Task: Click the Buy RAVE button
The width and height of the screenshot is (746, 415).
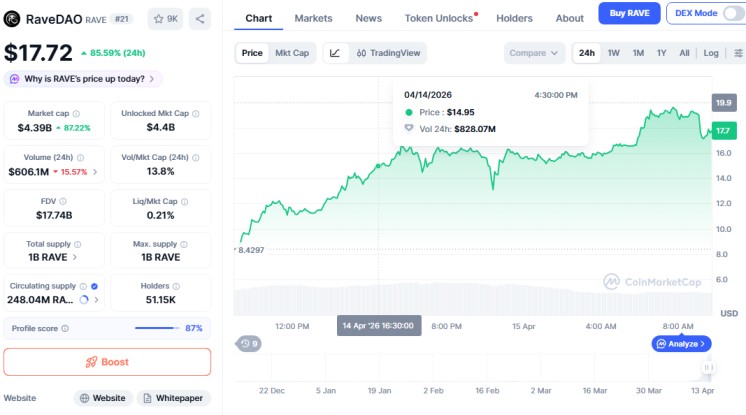Action: tap(629, 13)
